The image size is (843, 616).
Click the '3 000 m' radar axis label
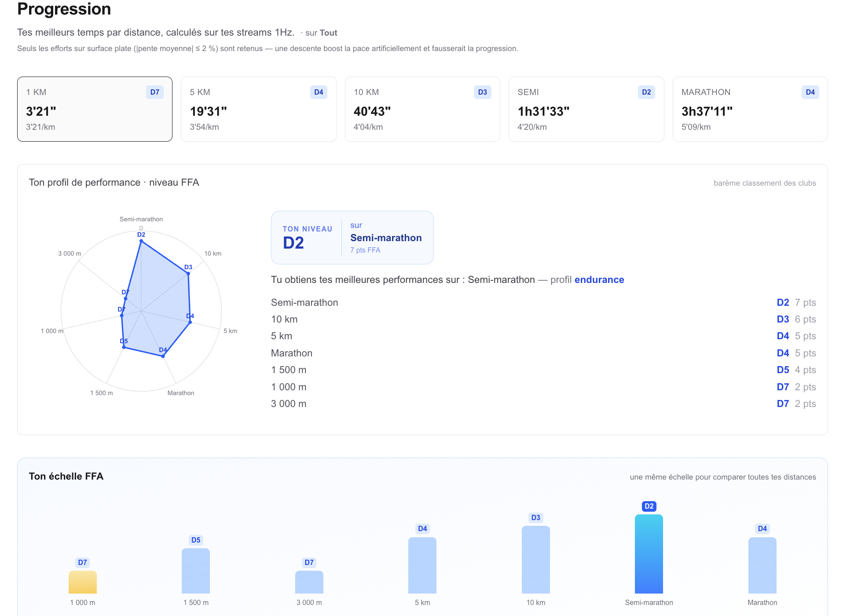(x=70, y=253)
